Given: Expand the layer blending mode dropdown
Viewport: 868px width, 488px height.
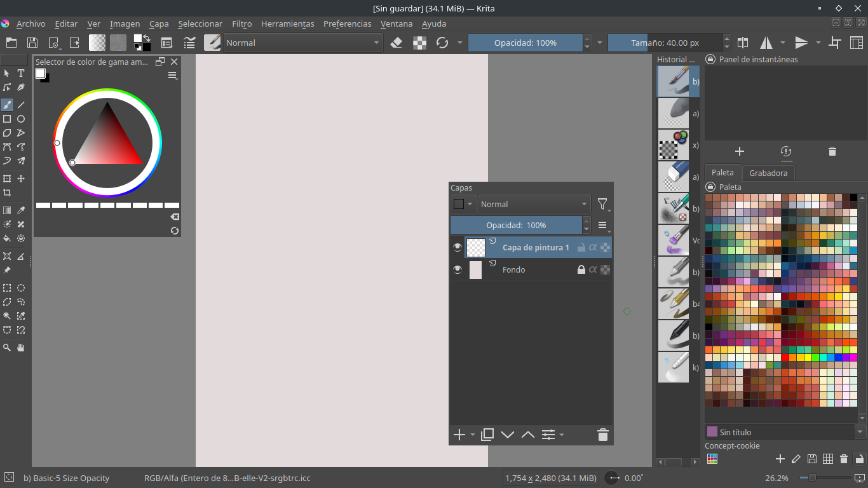Looking at the screenshot, I should coord(534,204).
